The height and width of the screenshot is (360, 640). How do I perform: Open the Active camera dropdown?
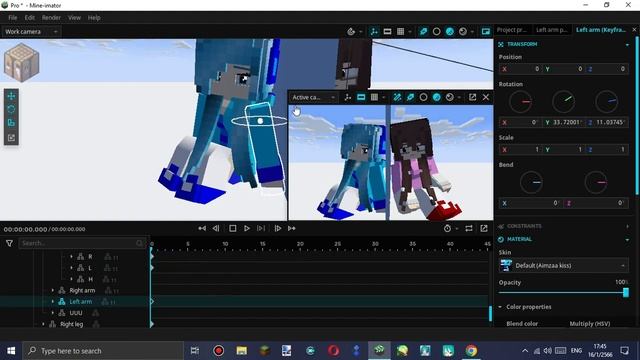pyautogui.click(x=313, y=97)
